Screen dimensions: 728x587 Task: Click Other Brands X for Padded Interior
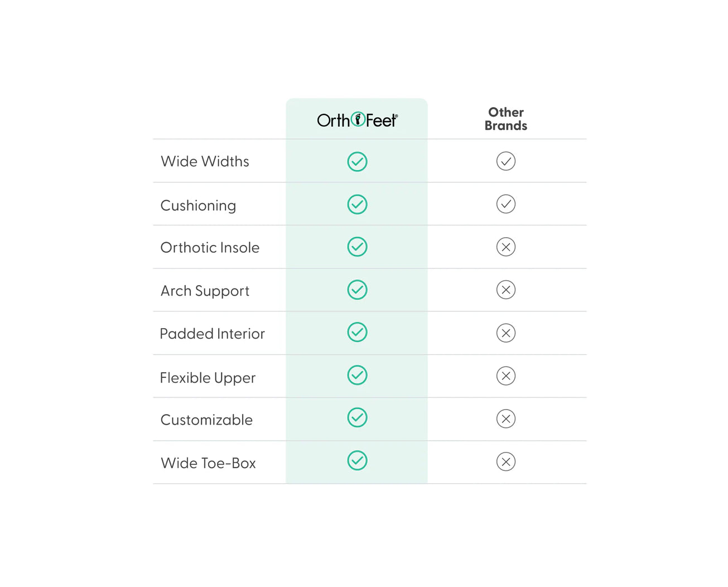506,333
